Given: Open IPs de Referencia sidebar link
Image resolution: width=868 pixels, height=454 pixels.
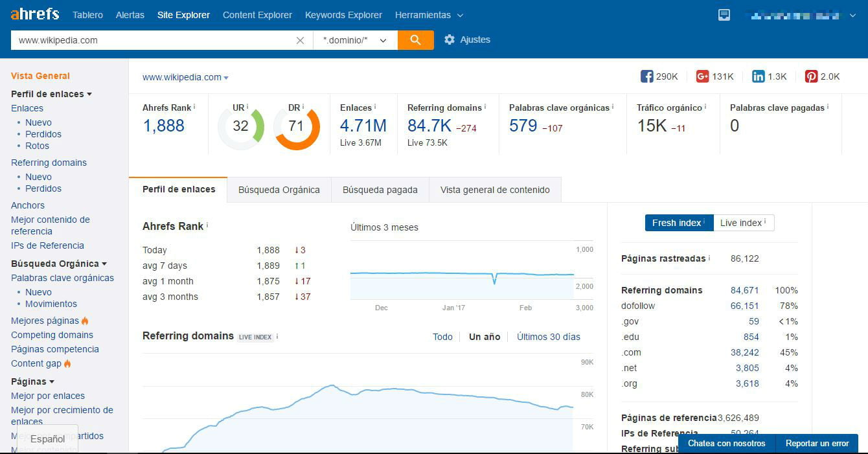Looking at the screenshot, I should (47, 245).
